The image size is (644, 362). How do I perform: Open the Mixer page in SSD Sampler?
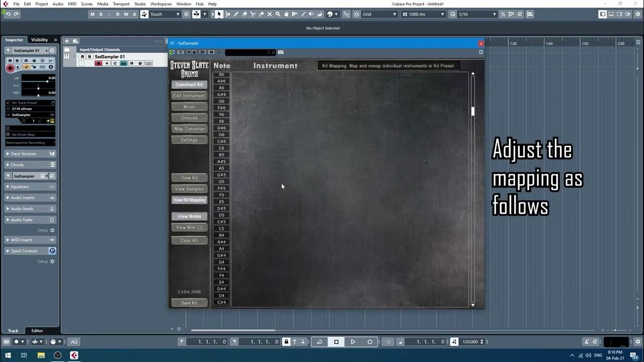[189, 107]
